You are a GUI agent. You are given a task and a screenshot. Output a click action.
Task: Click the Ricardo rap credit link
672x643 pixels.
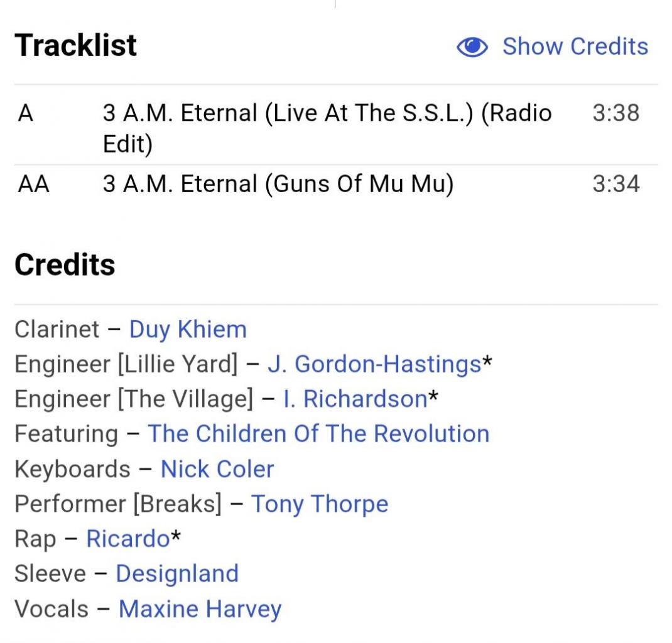coord(128,539)
